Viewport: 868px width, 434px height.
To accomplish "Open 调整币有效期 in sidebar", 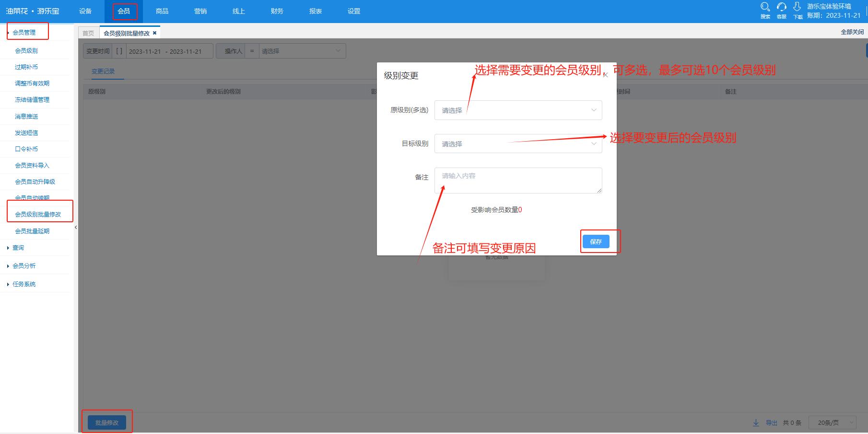I will tap(32, 83).
